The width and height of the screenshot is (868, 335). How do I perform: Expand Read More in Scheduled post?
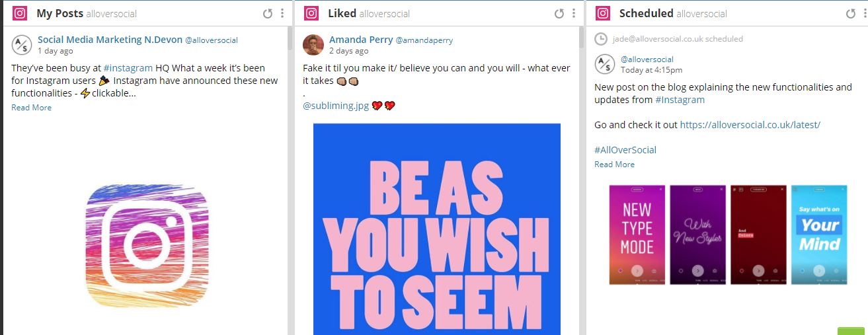point(614,165)
